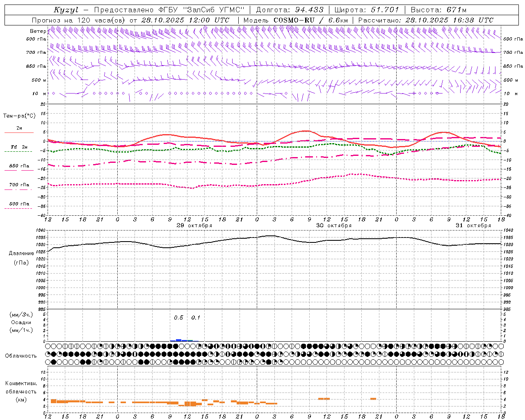This screenshot has height=420, width=525.
Task: Click the Долгота: 94.433 longitude value
Action: click(290, 10)
